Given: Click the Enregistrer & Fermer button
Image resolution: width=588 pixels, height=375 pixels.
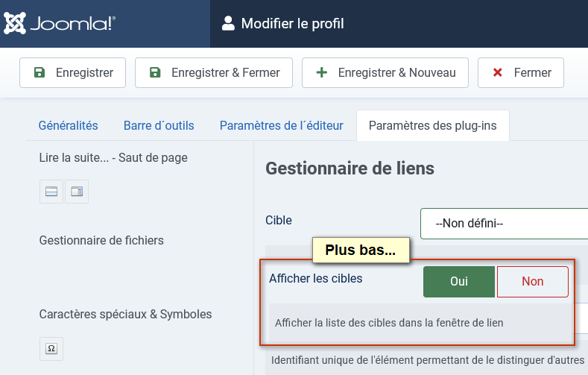Looking at the screenshot, I should click(214, 72).
